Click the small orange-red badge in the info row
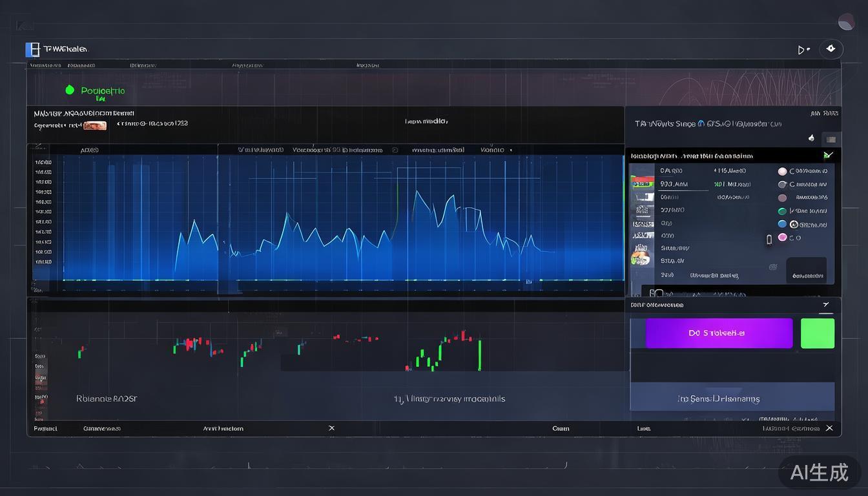 pos(95,125)
